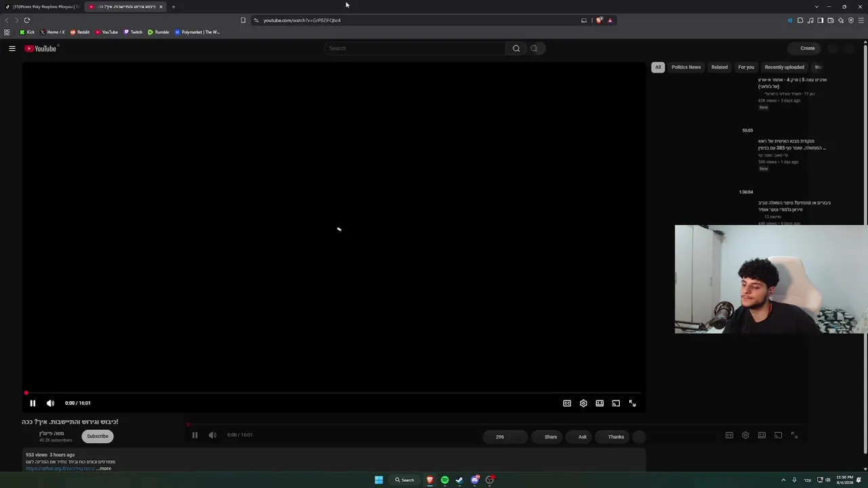Switch the player to theater mode
The height and width of the screenshot is (488, 868).
pos(599,403)
